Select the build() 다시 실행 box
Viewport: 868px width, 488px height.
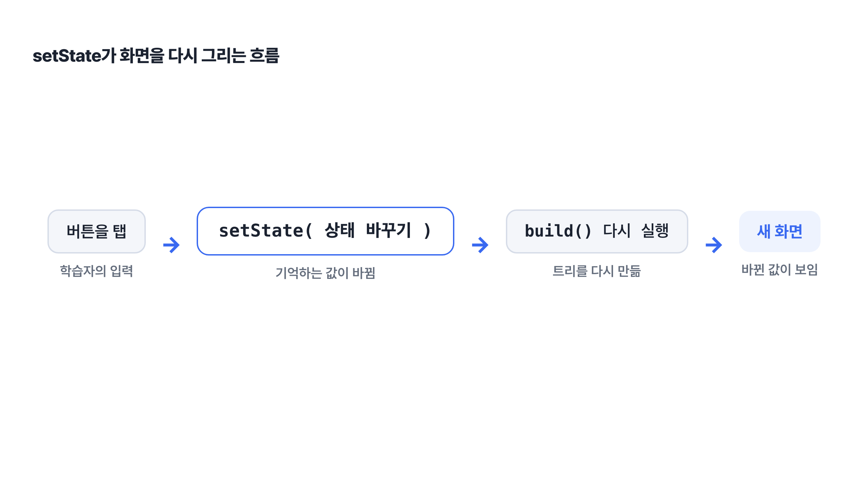597,231
